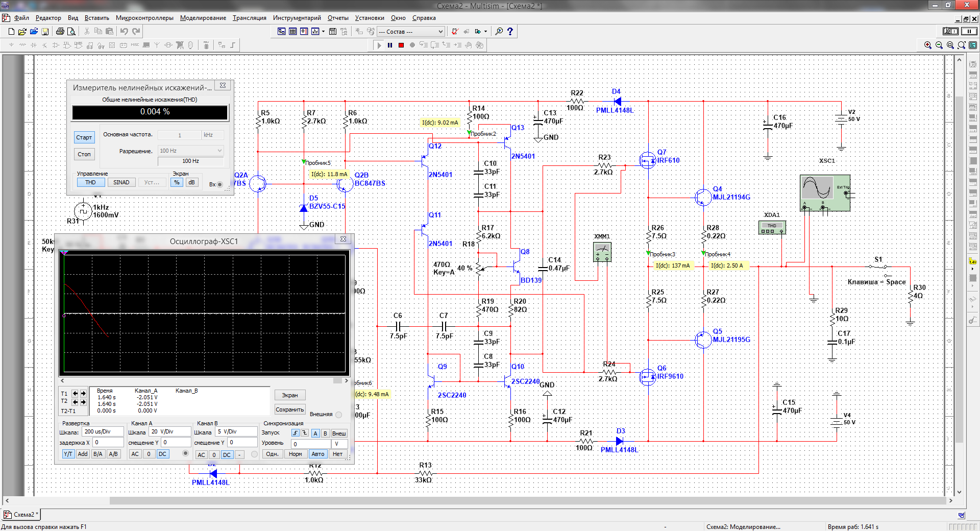Open the Инструментарий menu
Screen dimensions: 980x531
(x=297, y=18)
